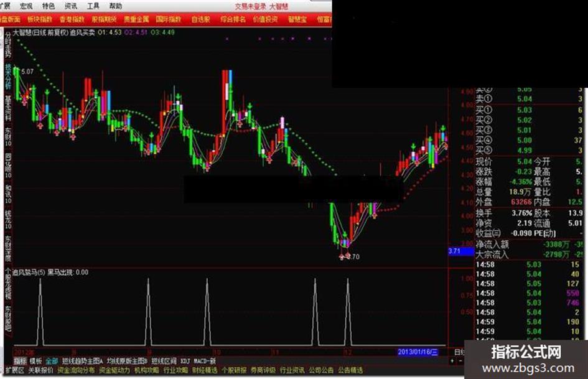Open 智慧宝 in the red toolbar
The image size is (588, 379).
tap(297, 19)
